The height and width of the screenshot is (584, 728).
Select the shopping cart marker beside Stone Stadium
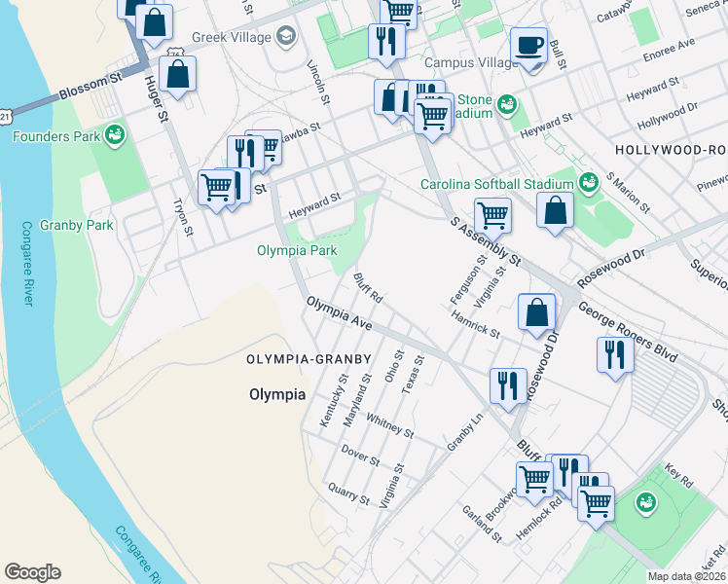pyautogui.click(x=432, y=117)
